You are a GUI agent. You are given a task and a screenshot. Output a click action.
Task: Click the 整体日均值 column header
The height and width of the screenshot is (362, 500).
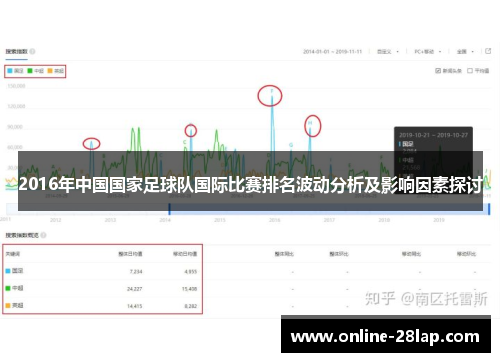tap(130, 254)
